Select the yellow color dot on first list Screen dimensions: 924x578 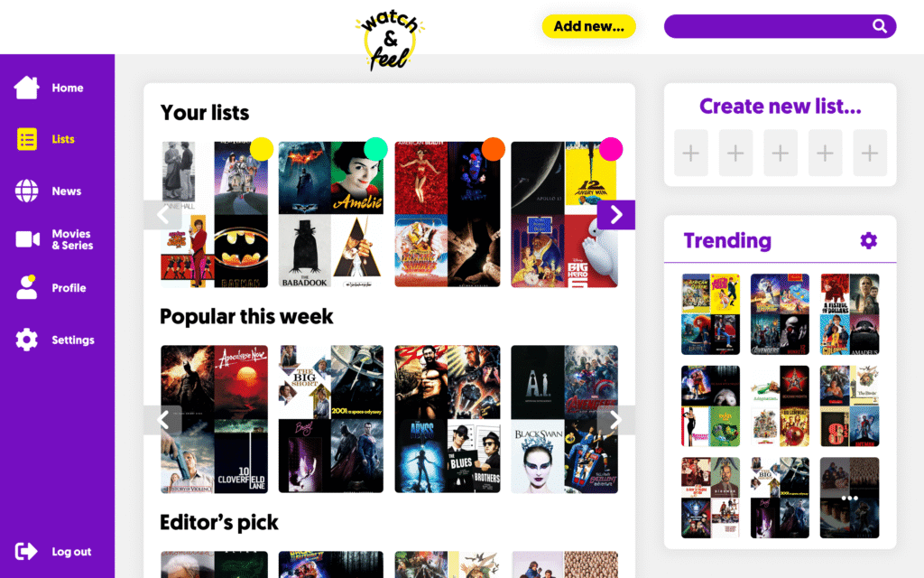coord(262,149)
